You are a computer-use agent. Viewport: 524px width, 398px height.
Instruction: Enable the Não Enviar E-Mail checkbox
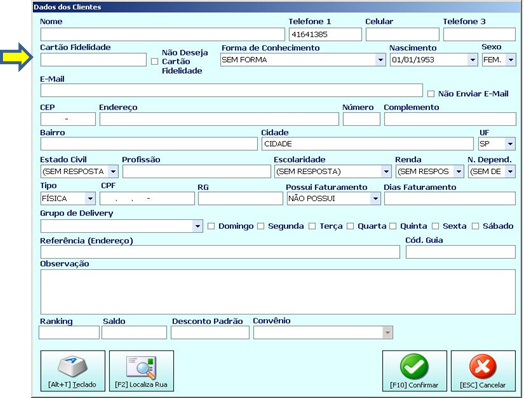[x=431, y=94]
